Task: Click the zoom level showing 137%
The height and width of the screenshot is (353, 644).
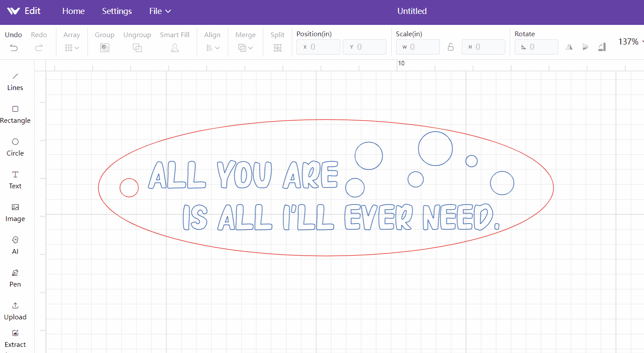Action: tap(629, 42)
